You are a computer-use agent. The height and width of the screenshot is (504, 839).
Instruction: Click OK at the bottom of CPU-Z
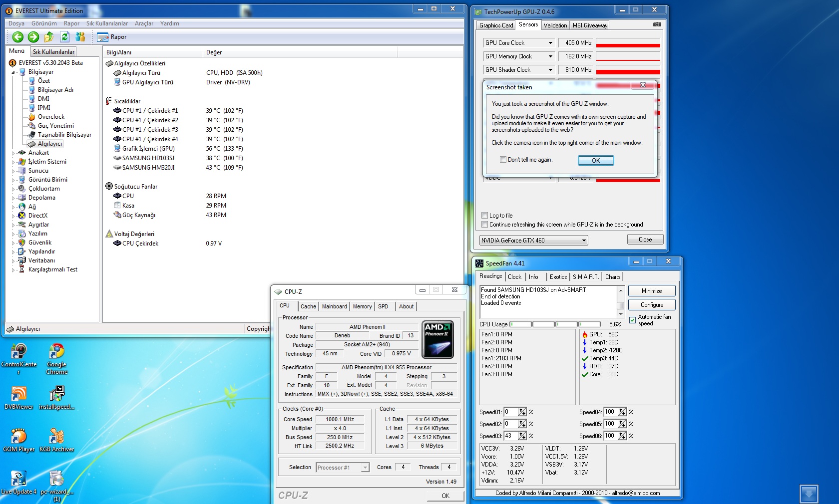click(445, 496)
